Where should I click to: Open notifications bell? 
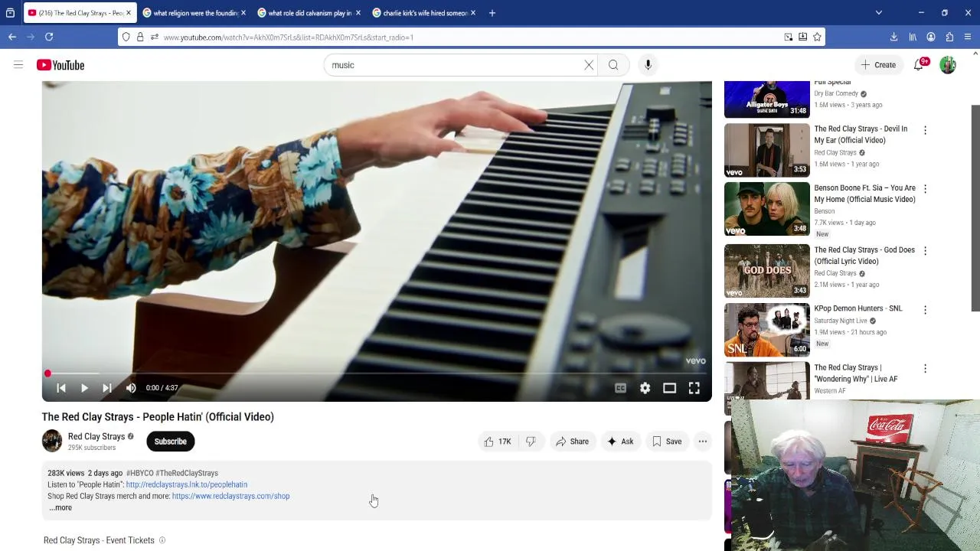point(919,65)
